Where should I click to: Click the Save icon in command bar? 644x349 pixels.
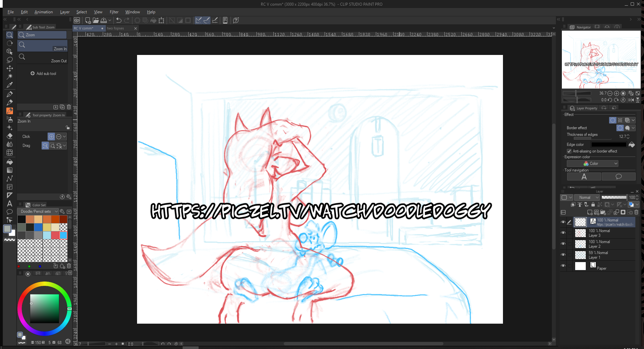point(104,20)
